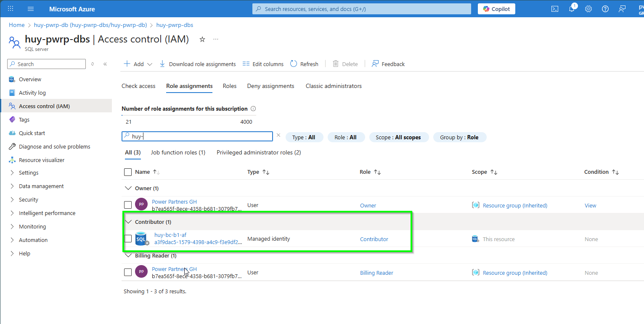Switch to Classic administrators tab
This screenshot has height=324, width=644.
click(334, 86)
